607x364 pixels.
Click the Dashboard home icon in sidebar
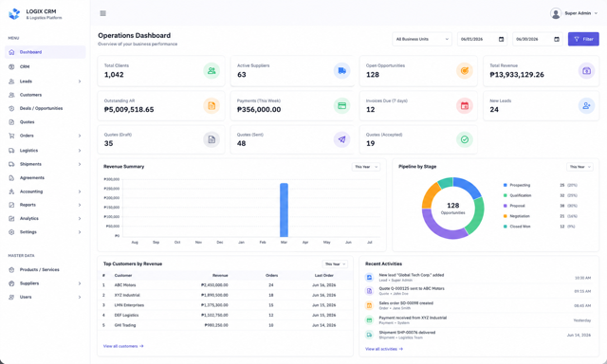coord(11,52)
